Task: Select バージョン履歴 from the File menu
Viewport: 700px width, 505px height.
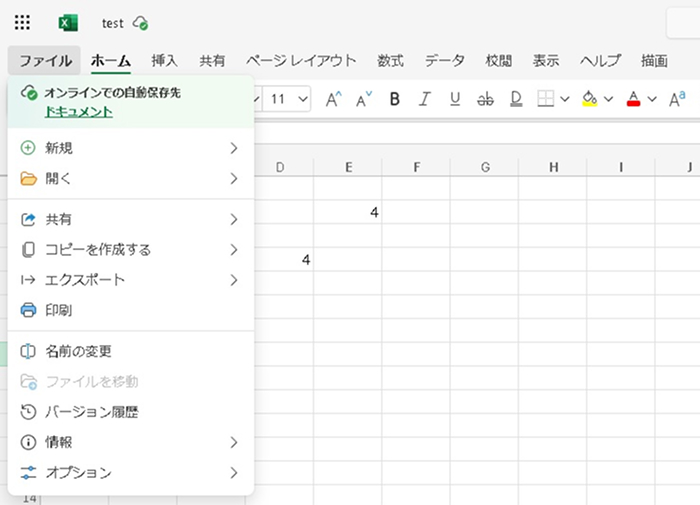Action: (131, 412)
